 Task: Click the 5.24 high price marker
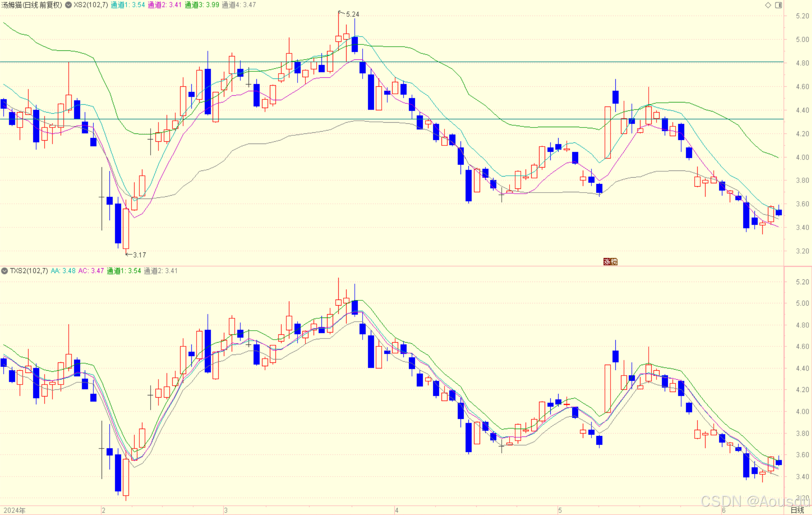(x=352, y=14)
